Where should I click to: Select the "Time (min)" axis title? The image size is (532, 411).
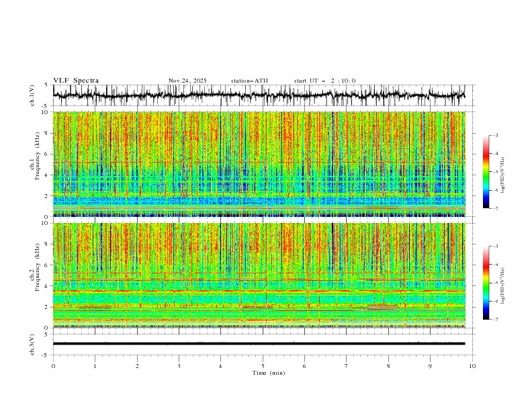[269, 373]
